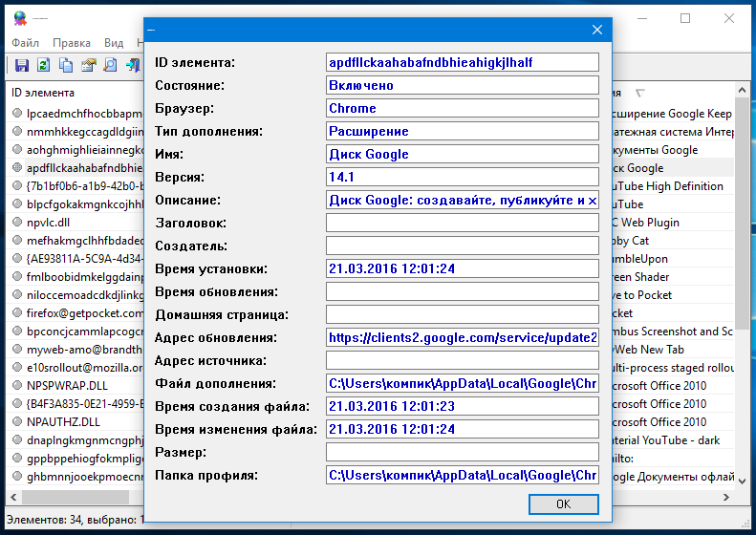Open the Вид menu
This screenshot has height=535, width=756.
(114, 43)
